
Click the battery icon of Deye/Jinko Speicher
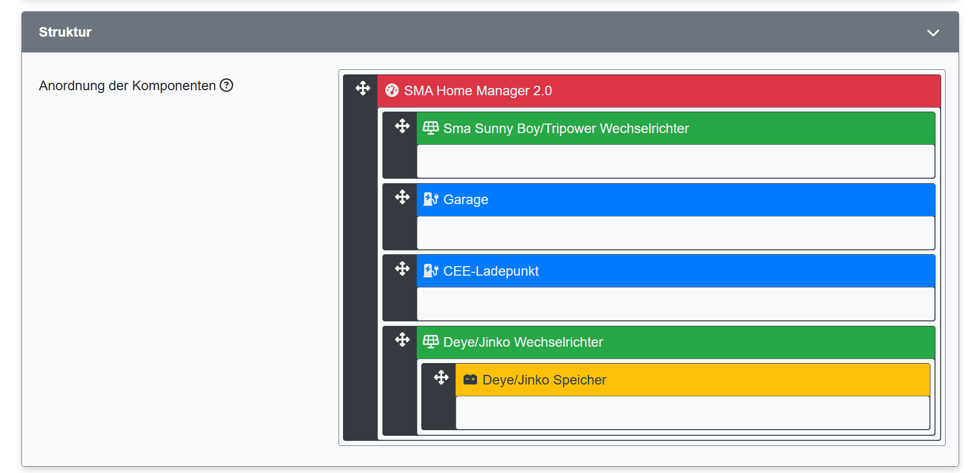pyautogui.click(x=470, y=379)
